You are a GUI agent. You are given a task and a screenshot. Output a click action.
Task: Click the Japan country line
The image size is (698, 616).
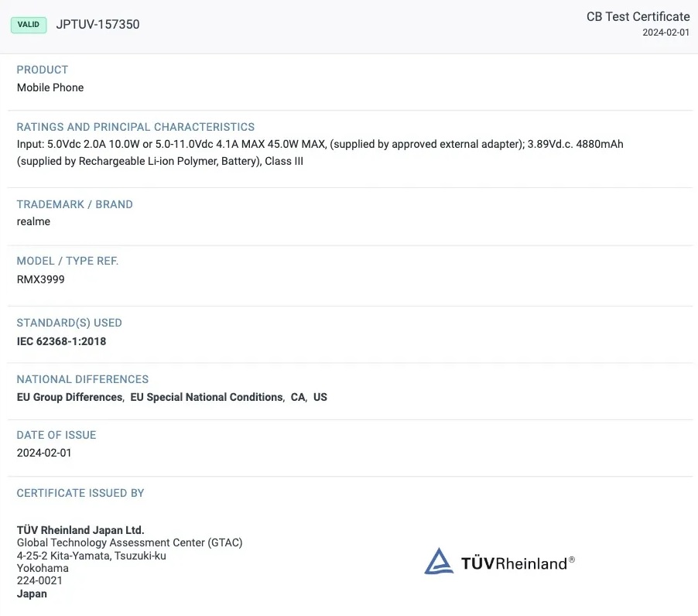pos(32,594)
